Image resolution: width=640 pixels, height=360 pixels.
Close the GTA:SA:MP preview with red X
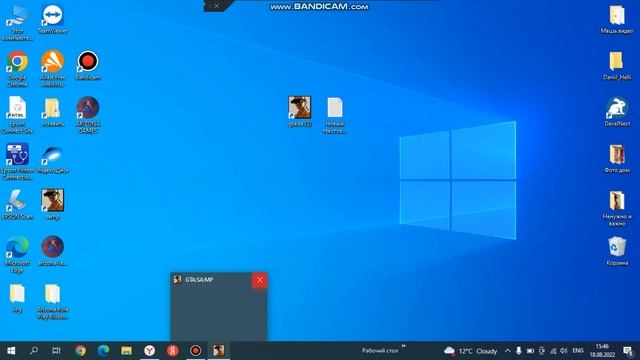pyautogui.click(x=260, y=280)
